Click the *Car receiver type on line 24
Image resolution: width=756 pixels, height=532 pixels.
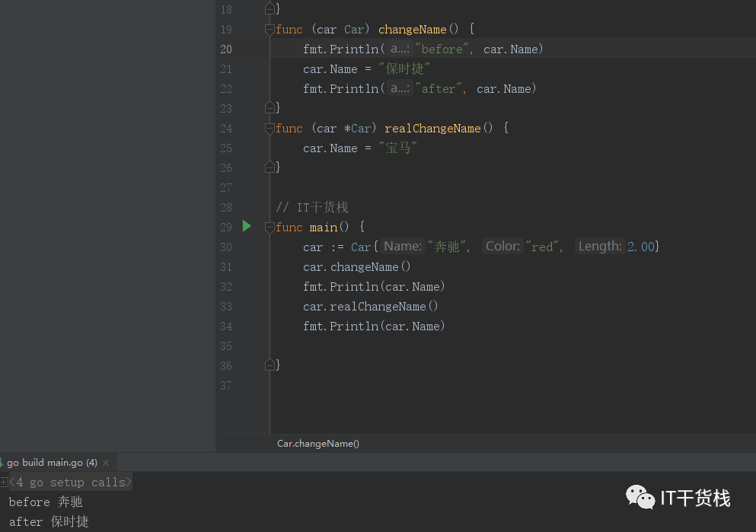[x=357, y=128]
